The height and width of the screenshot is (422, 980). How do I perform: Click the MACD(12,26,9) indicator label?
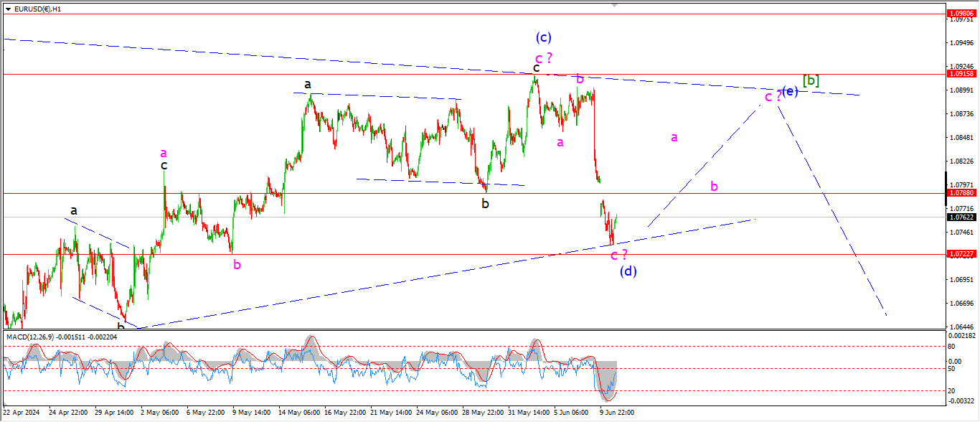(52, 336)
